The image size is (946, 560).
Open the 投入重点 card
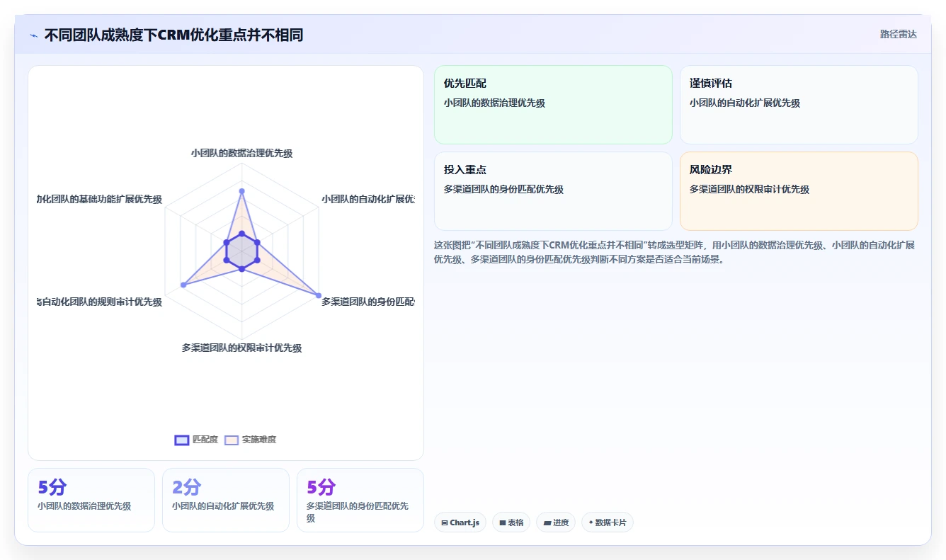(x=553, y=191)
